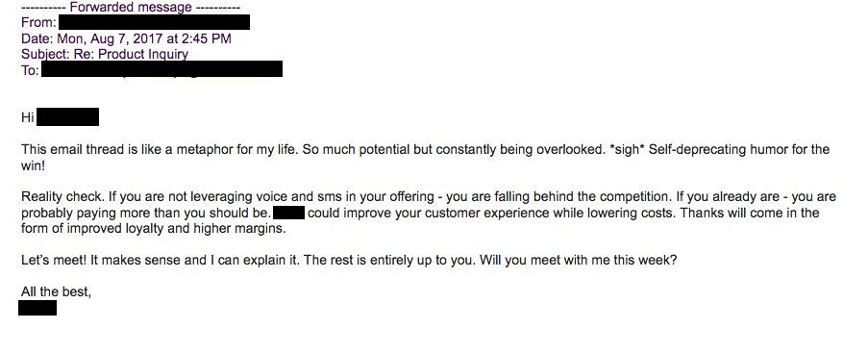Click Reality check. at paragraph start
The width and height of the screenshot is (868, 354).
click(62, 196)
